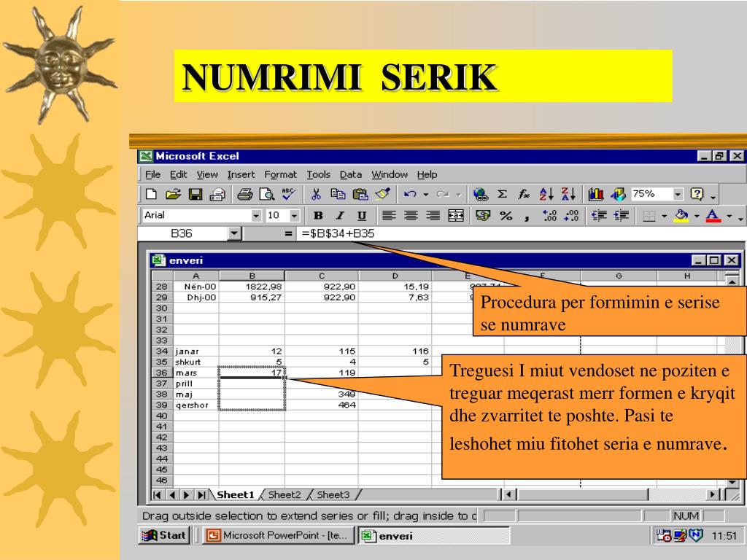Viewport: 747px width, 560px height.
Task: Click the Office Assistant help icon
Action: 697,194
